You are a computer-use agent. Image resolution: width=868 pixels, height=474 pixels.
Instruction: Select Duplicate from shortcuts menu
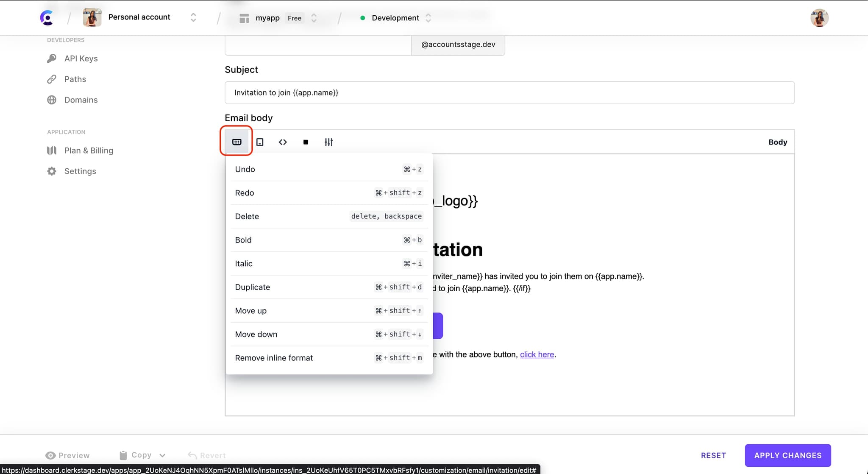coord(329,287)
